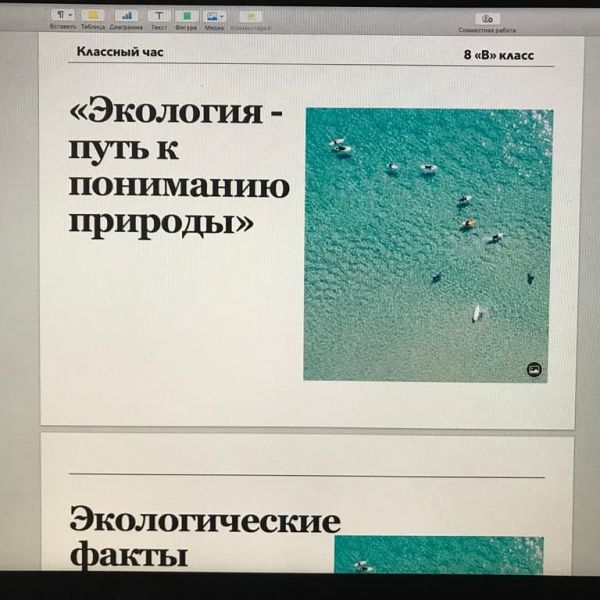
Task: Select the horizontal line atop second page
Action: [x=307, y=477]
